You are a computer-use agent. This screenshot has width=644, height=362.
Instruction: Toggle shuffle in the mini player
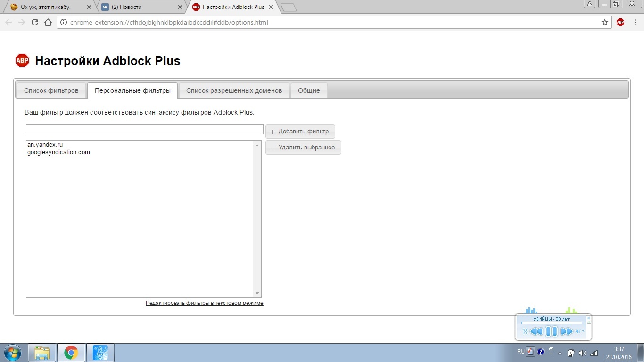tap(525, 331)
